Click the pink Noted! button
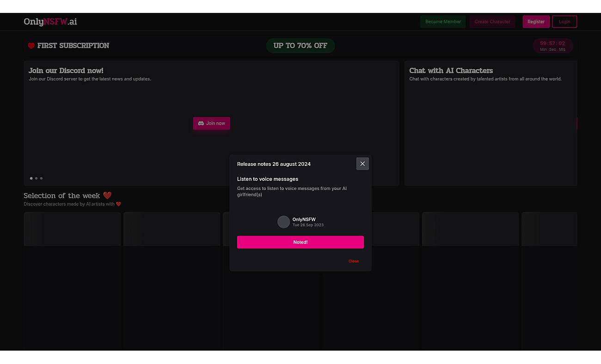The width and height of the screenshot is (601, 364). (300, 242)
